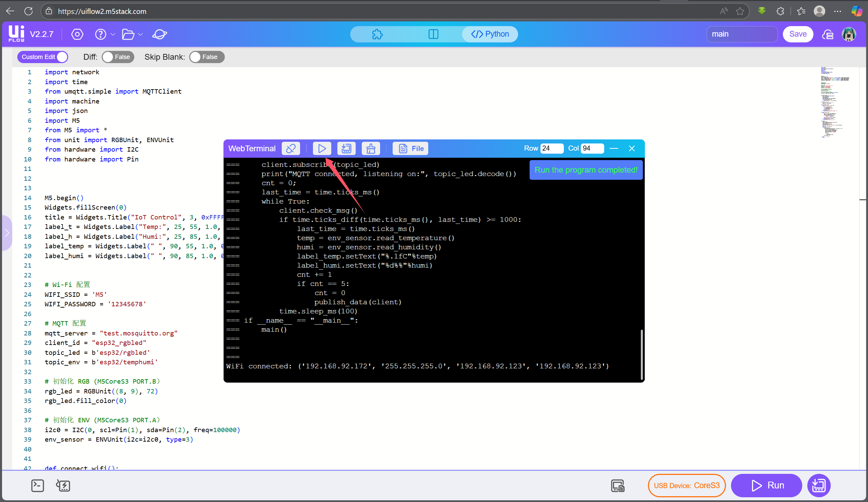The image size is (868, 502).
Task: Switch to the Python tab
Action: click(490, 34)
